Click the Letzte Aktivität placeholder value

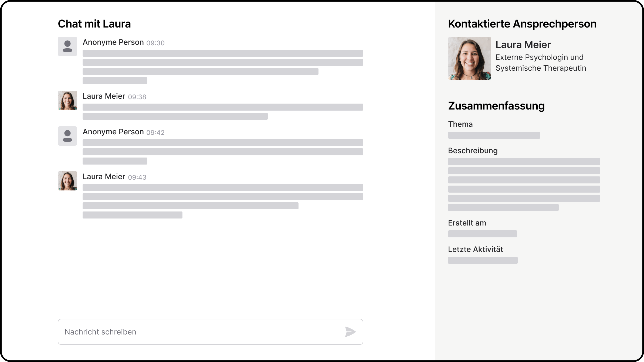pos(483,260)
